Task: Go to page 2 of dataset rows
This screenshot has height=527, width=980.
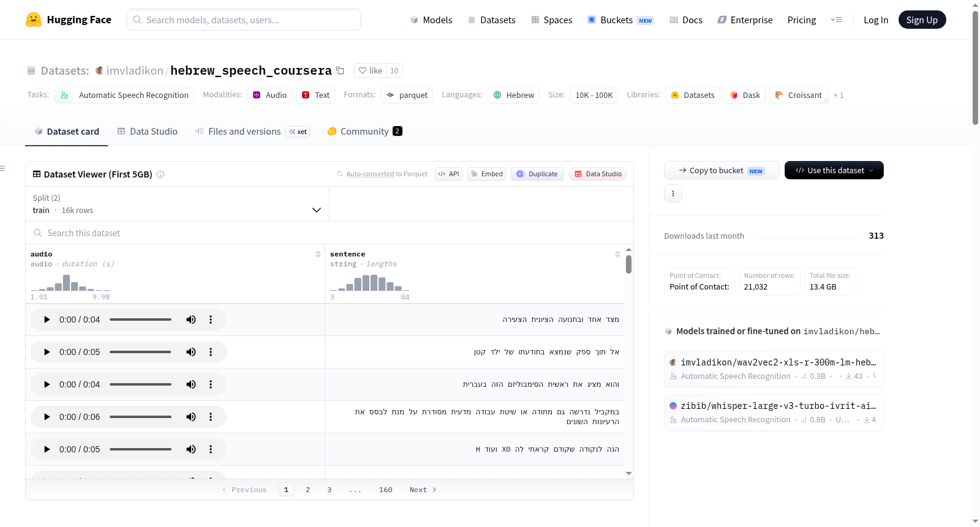Action: pyautogui.click(x=307, y=490)
